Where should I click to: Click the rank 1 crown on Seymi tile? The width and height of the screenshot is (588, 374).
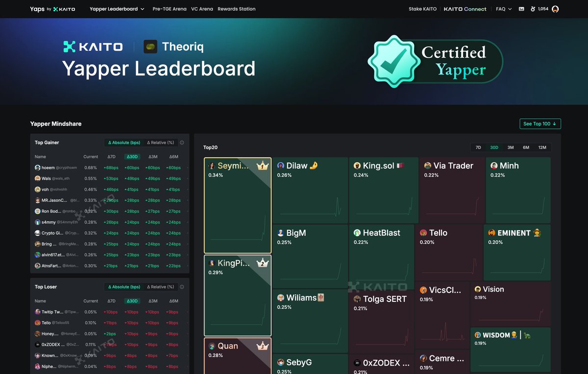tap(262, 166)
